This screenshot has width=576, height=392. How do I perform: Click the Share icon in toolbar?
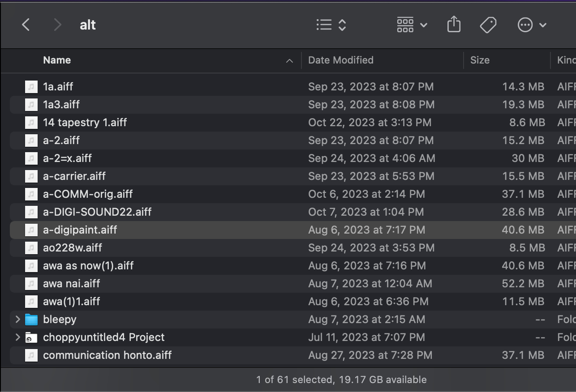click(454, 25)
